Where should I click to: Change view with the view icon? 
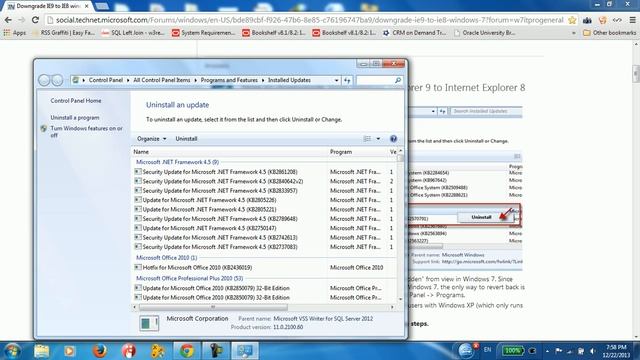367,139
